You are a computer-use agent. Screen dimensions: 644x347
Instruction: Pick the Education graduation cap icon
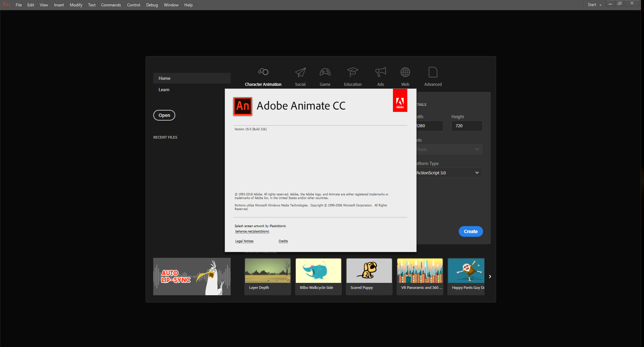pos(353,72)
